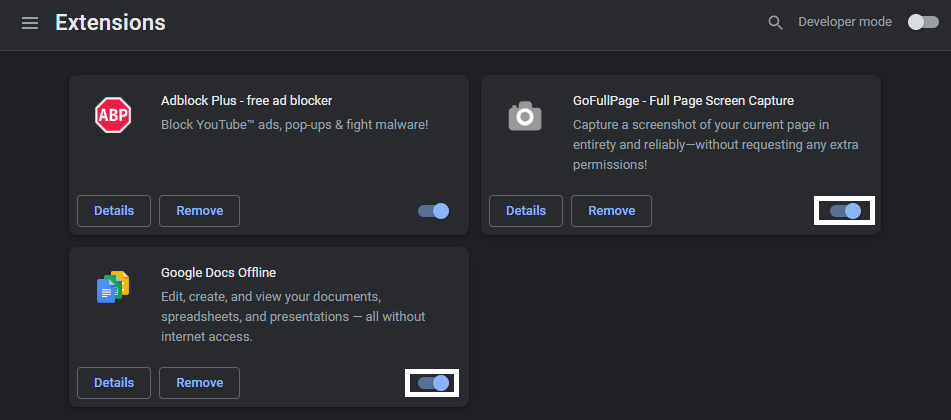View Details for GoFullPage
Viewport: 951px width, 420px height.
(x=526, y=211)
